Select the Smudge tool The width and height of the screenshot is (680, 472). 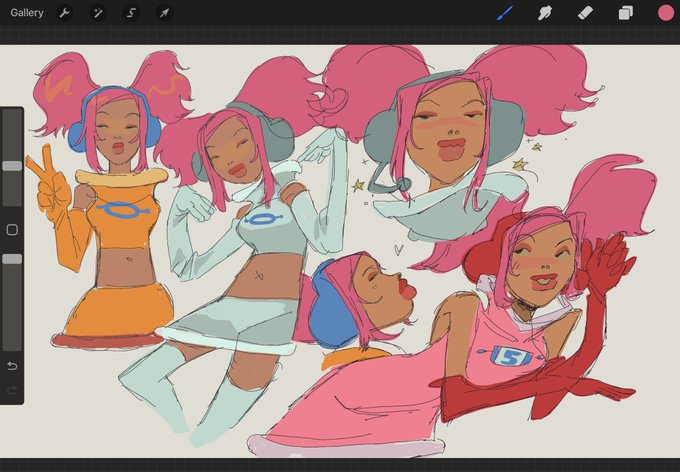(x=545, y=13)
